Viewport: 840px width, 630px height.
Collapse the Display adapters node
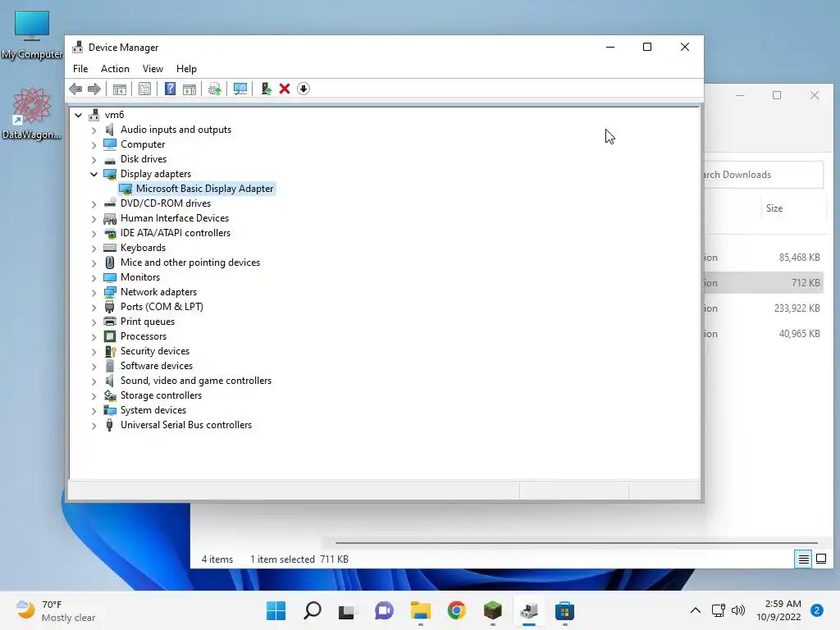pyautogui.click(x=94, y=174)
